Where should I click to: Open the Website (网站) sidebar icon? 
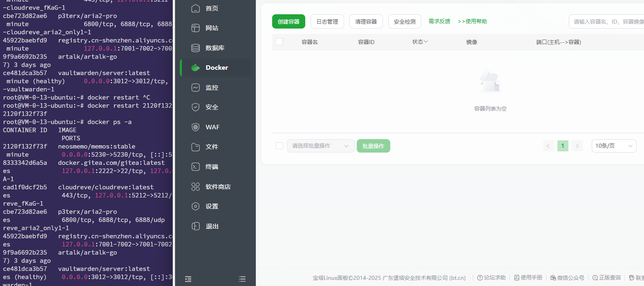(x=196, y=28)
